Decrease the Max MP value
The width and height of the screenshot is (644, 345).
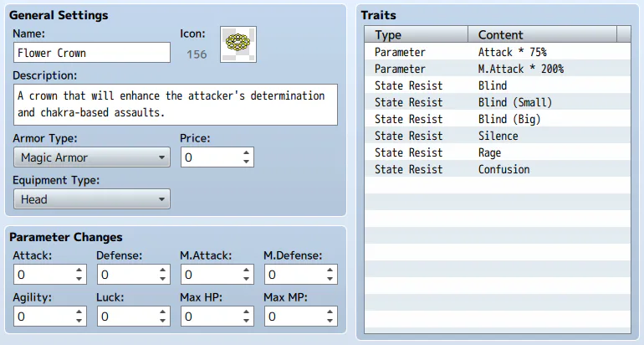pos(330,321)
